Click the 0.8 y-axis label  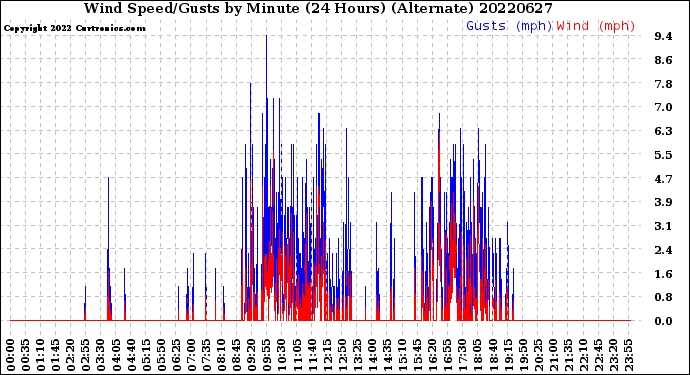coord(663,298)
